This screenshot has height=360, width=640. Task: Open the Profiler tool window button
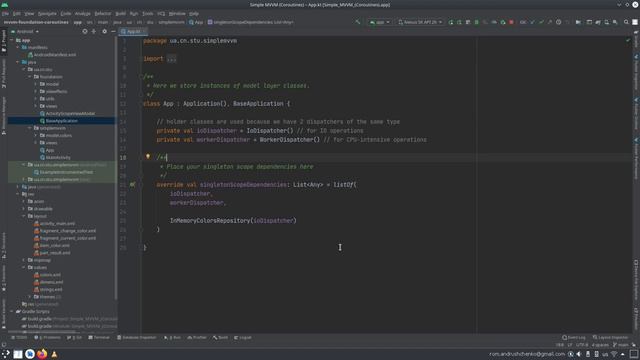tap(197, 338)
